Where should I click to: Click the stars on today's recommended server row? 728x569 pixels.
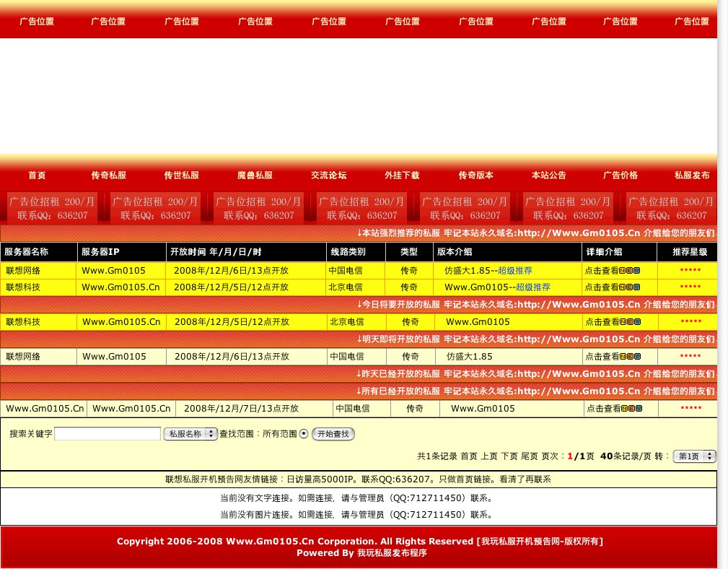690,322
